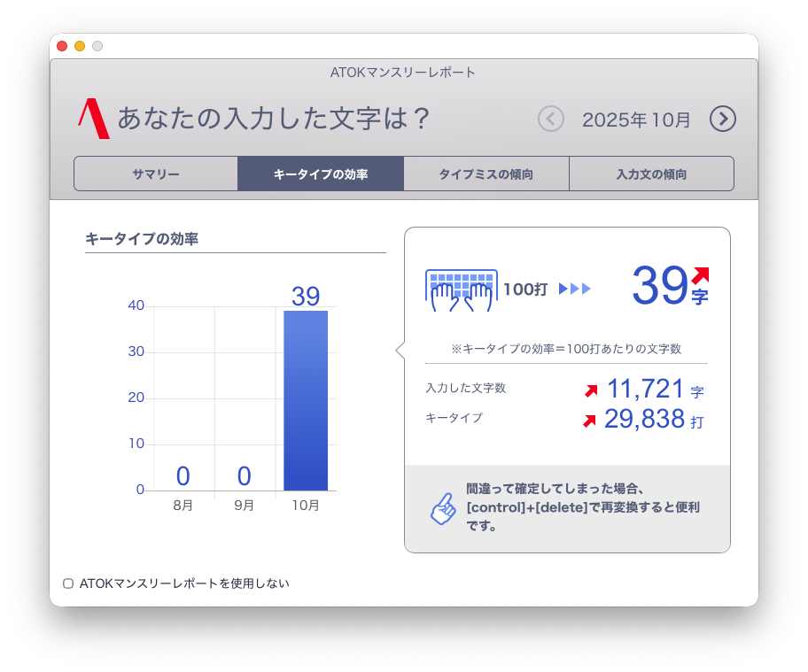Click the yellow minimize window button

80,46
